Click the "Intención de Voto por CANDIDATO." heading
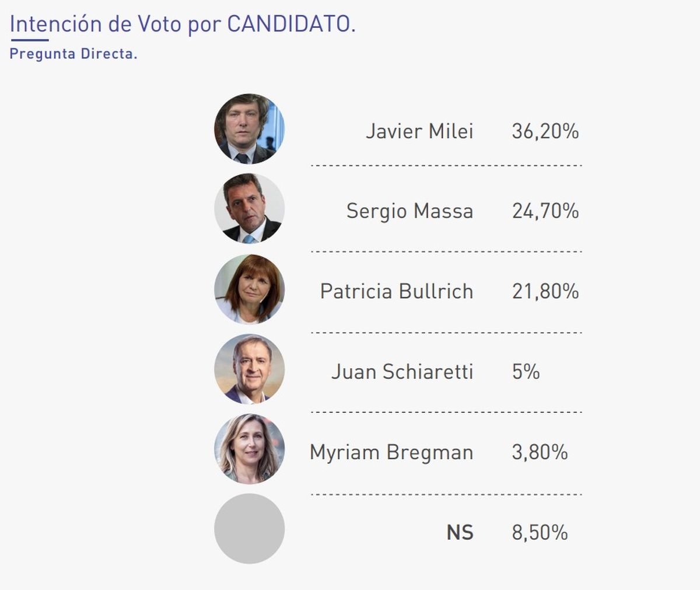This screenshot has height=590, width=700. click(183, 24)
